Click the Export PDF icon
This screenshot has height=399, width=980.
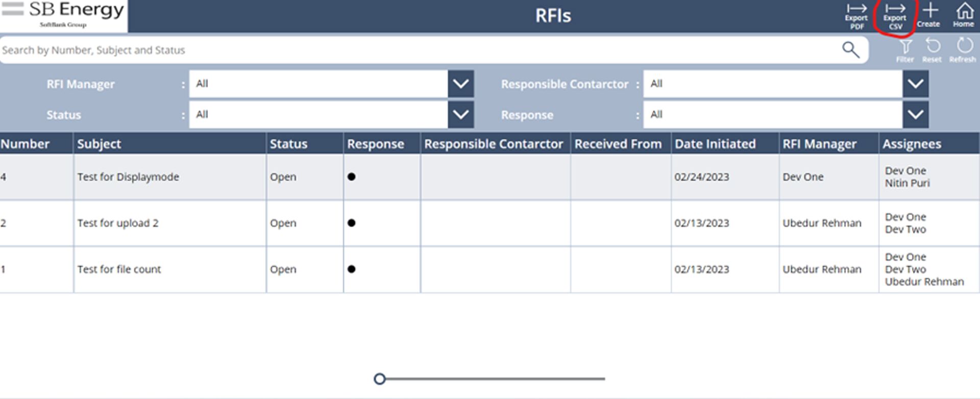tap(856, 15)
